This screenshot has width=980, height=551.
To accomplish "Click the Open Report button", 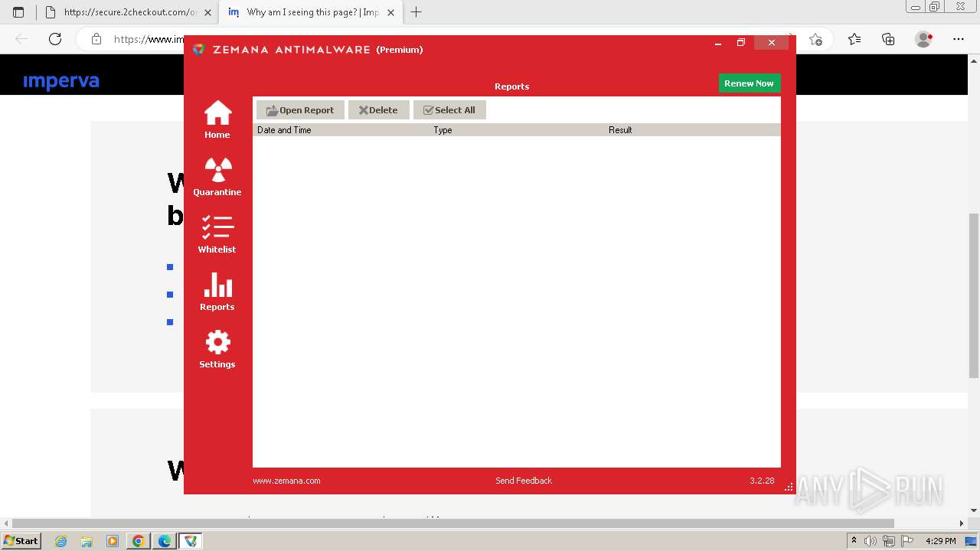I will pos(300,110).
